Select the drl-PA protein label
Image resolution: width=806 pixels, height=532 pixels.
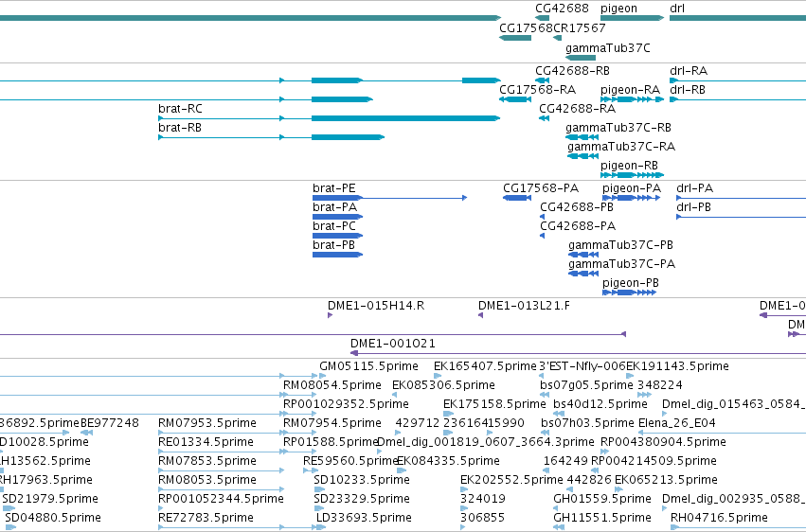tap(695, 188)
